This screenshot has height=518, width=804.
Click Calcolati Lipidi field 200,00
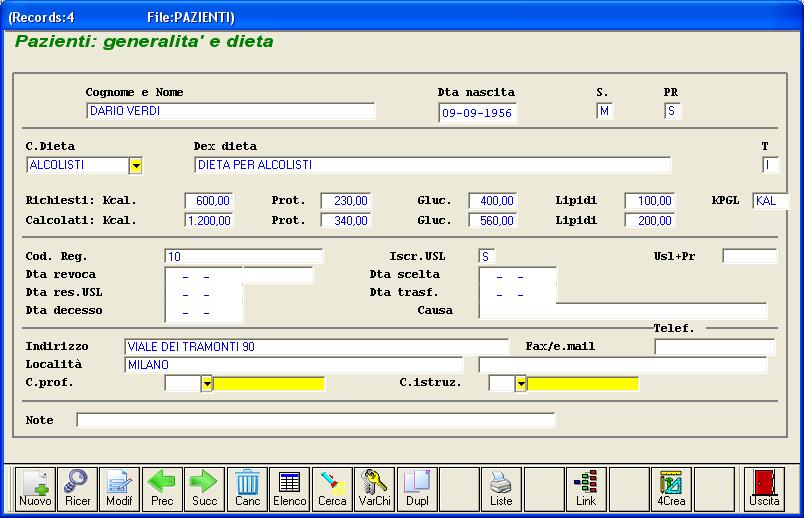point(650,221)
